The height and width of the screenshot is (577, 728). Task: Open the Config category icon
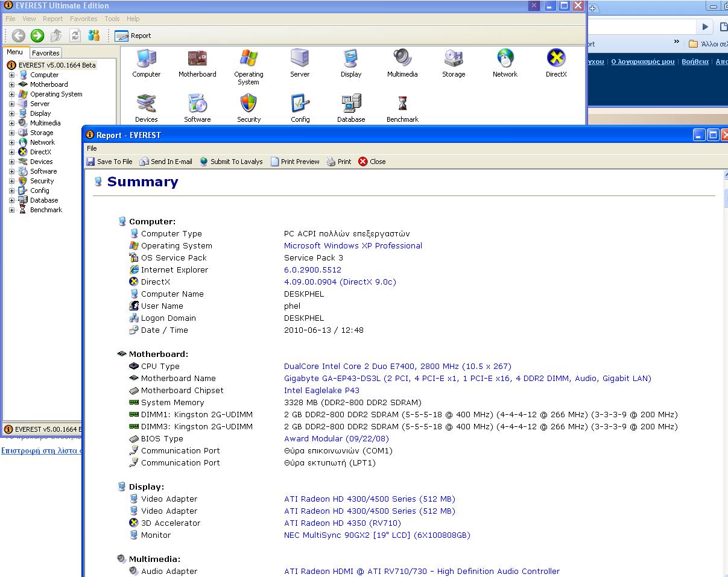click(x=300, y=104)
